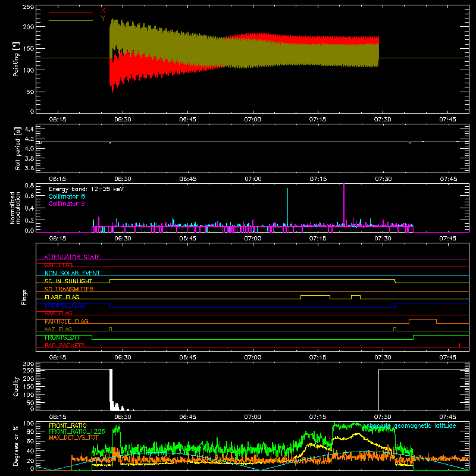The height and width of the screenshot is (476, 476).
Task: Click the 200 tick label on Pointing axis
Action: (29, 27)
